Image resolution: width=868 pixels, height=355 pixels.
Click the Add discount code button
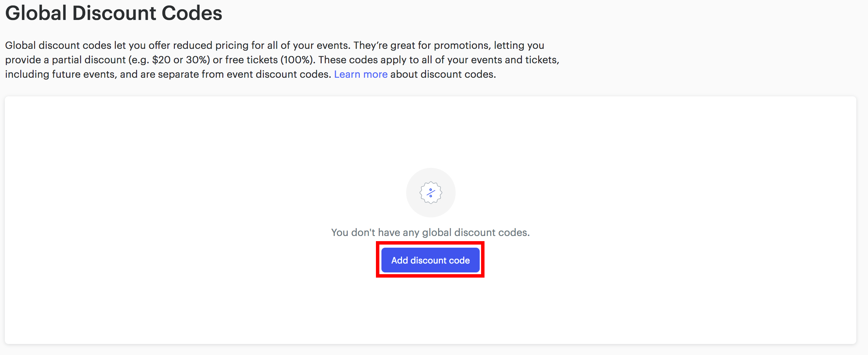[x=430, y=260]
